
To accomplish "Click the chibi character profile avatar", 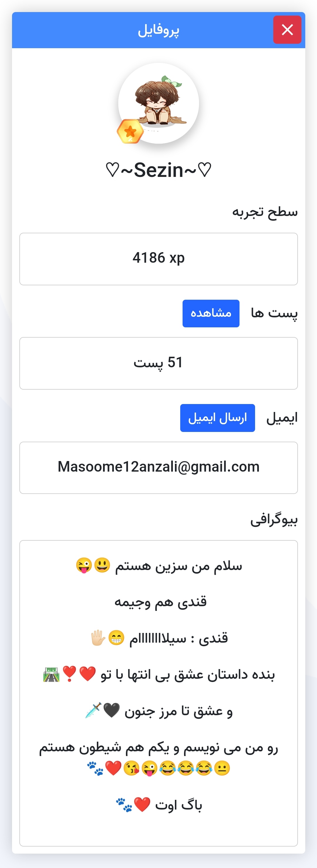I will coord(158,103).
